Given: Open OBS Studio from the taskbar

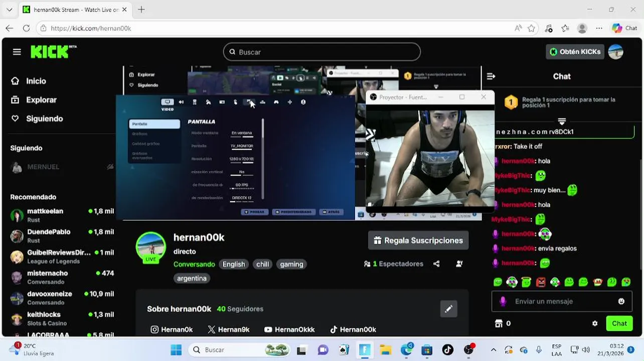Looking at the screenshot, I should (468, 350).
